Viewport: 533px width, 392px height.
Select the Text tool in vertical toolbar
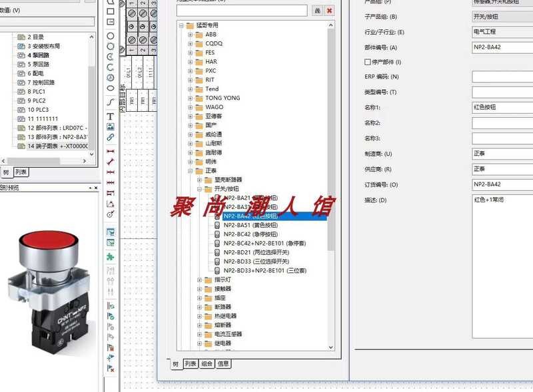pyautogui.click(x=111, y=116)
